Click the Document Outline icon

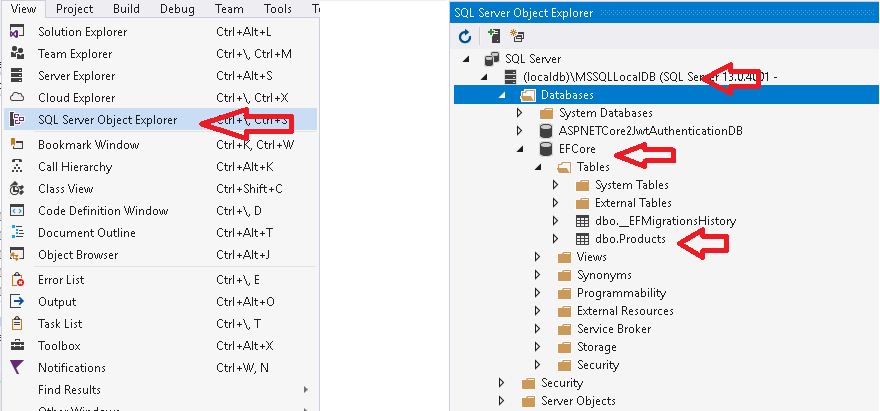point(17,232)
